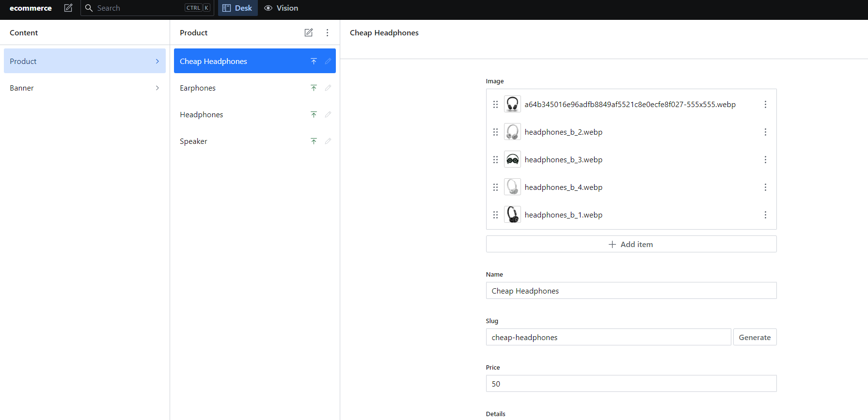Click the Name input field
The image size is (868, 420).
click(x=631, y=291)
